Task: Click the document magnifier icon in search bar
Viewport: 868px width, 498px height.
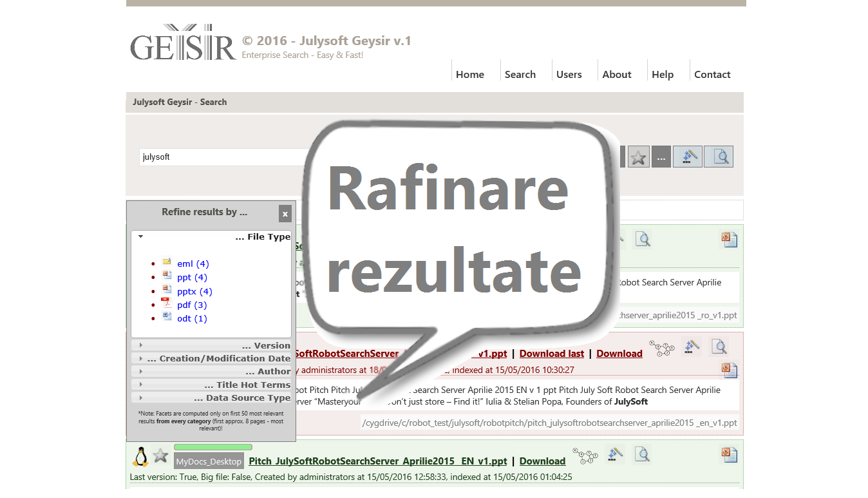Action: pos(719,157)
